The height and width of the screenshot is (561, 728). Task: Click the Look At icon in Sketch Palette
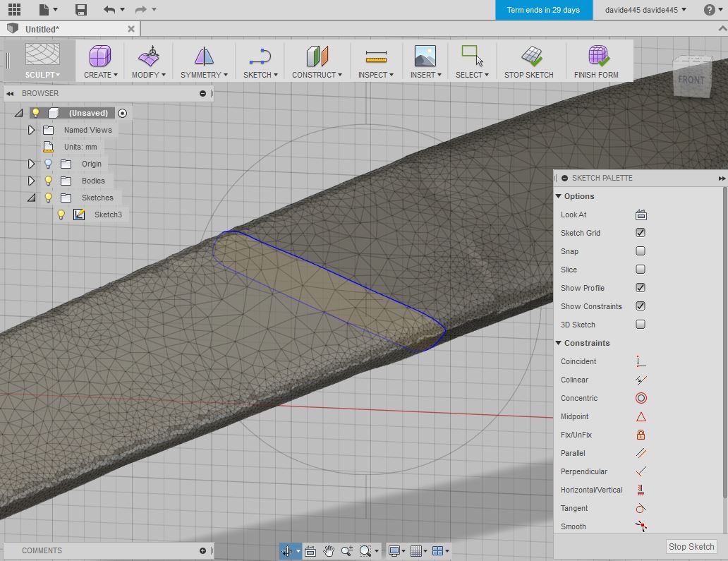pos(640,215)
